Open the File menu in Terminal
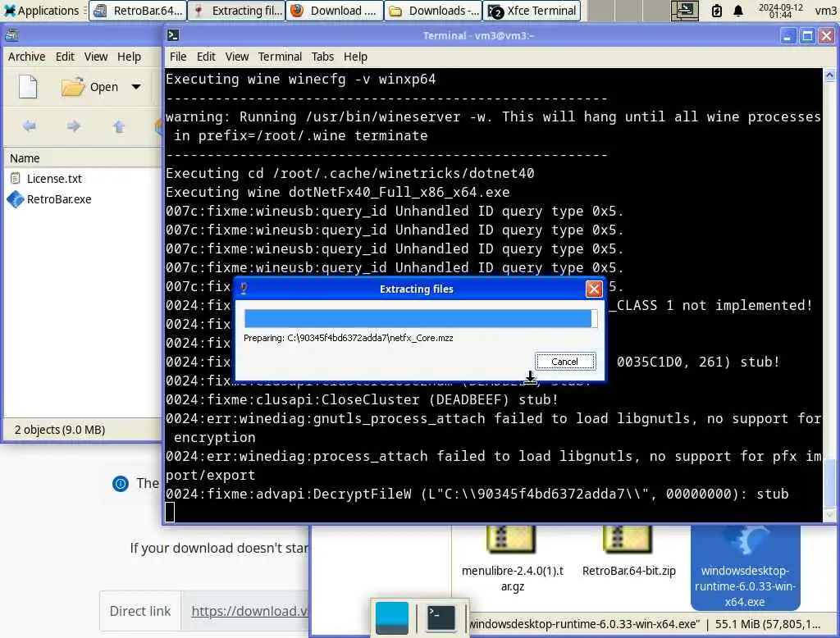 click(178, 57)
